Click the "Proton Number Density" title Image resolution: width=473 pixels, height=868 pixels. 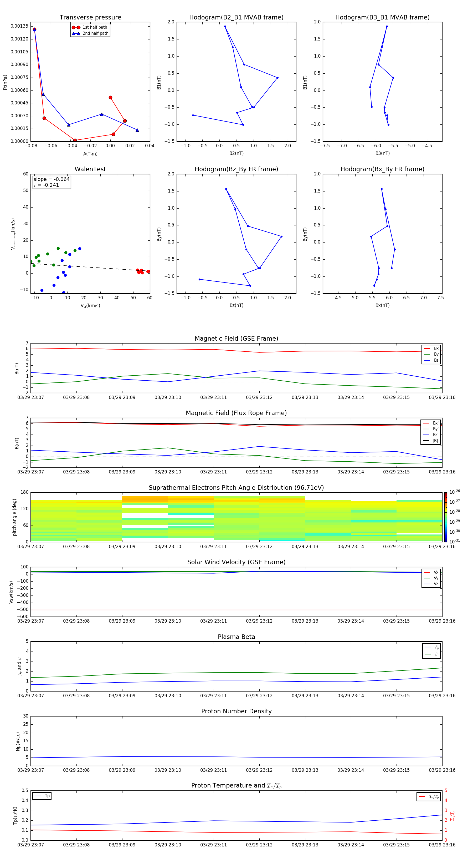(x=236, y=711)
